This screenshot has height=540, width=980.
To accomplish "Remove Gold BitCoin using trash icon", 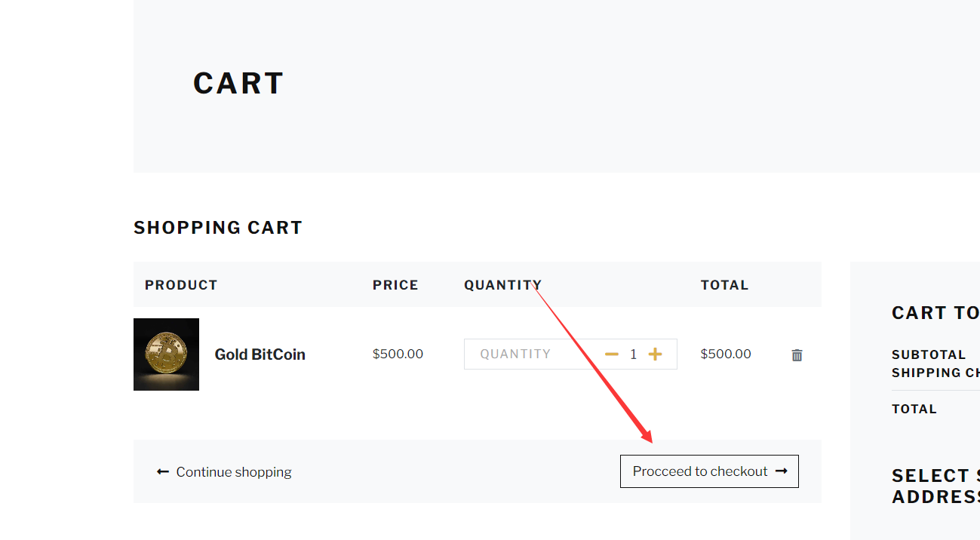I will 797,355.
